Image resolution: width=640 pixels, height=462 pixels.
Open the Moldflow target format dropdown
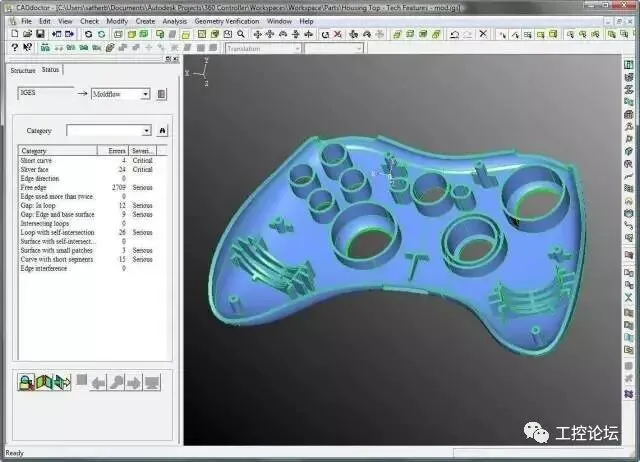[145, 94]
